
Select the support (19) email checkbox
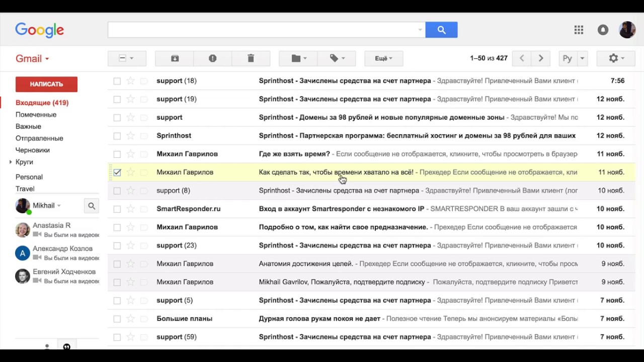(117, 99)
